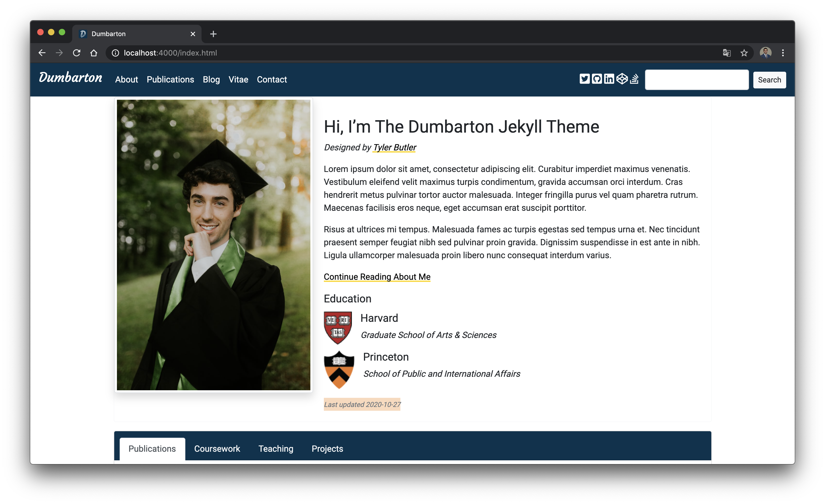Follow Continue Reading About Me link
This screenshot has height=504, width=825.
point(377,277)
